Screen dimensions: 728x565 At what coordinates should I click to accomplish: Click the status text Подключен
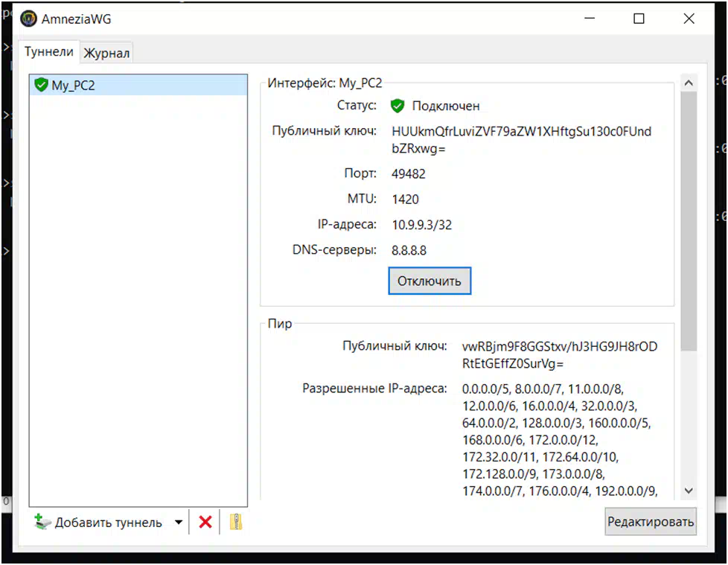[446, 106]
